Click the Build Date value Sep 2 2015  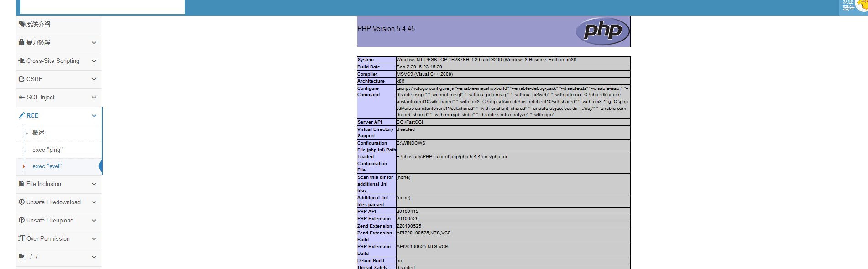(419, 67)
